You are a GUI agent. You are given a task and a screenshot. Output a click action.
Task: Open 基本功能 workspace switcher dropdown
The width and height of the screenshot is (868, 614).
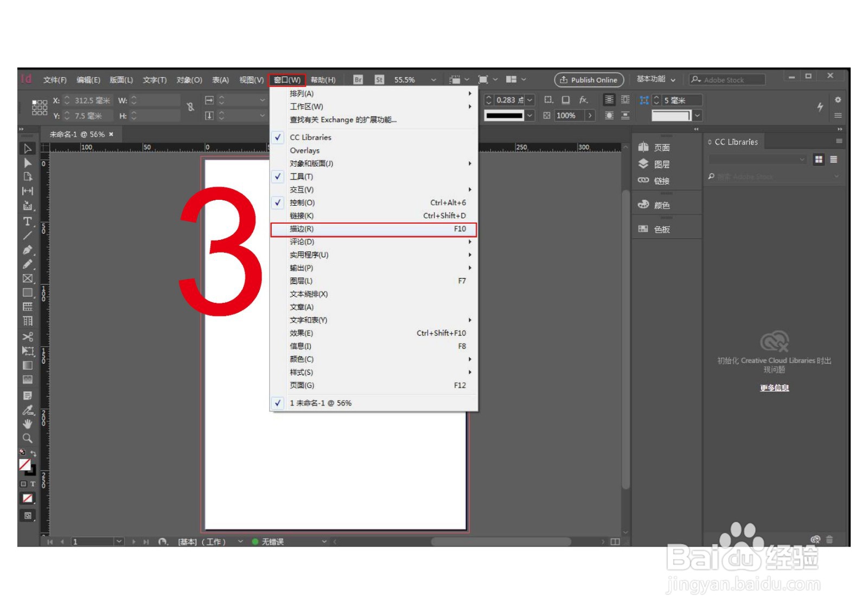656,79
